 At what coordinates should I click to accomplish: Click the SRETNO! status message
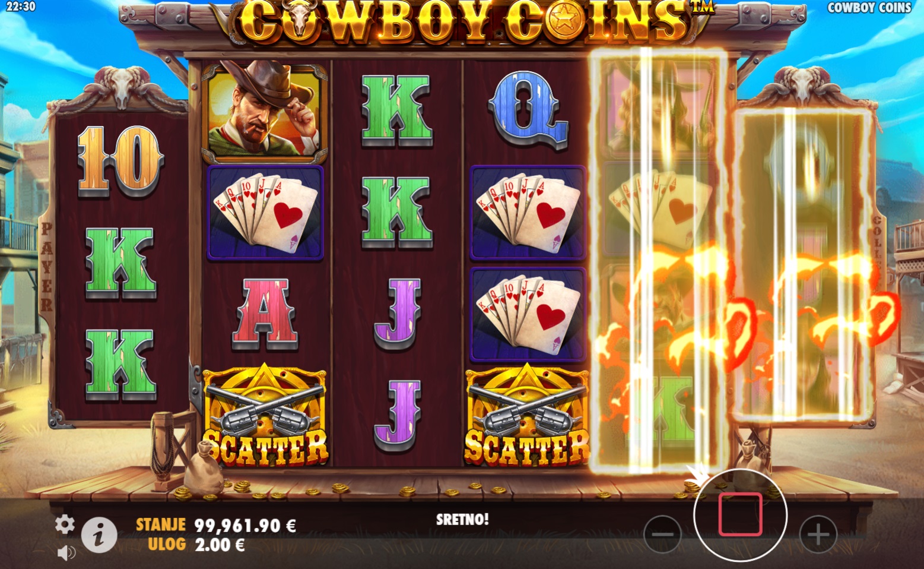coord(462,519)
